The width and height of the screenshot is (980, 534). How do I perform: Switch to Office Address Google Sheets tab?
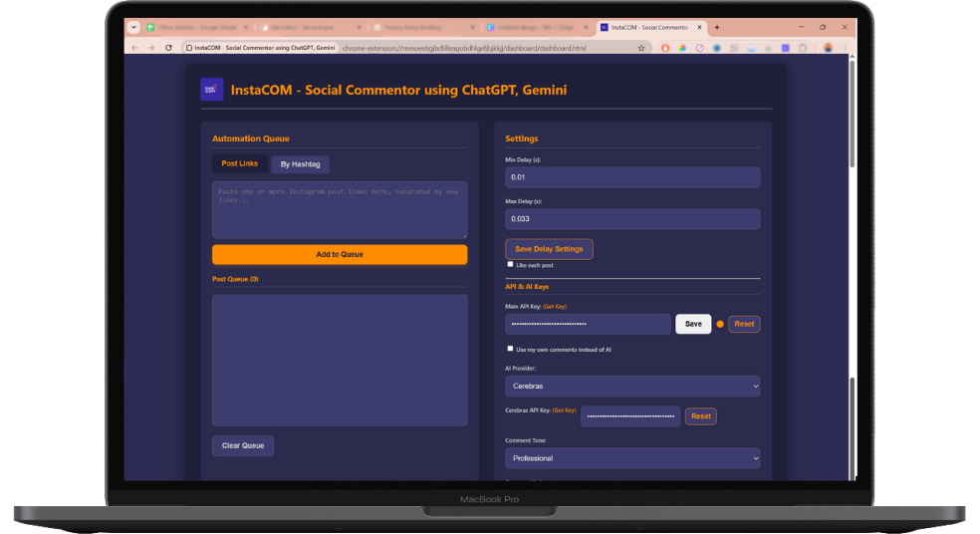click(x=197, y=28)
